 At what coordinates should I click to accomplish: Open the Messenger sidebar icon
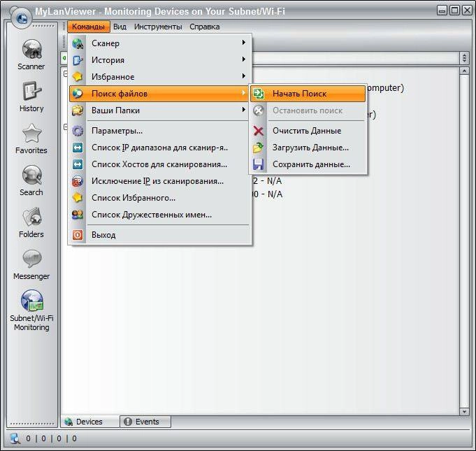coord(31,259)
